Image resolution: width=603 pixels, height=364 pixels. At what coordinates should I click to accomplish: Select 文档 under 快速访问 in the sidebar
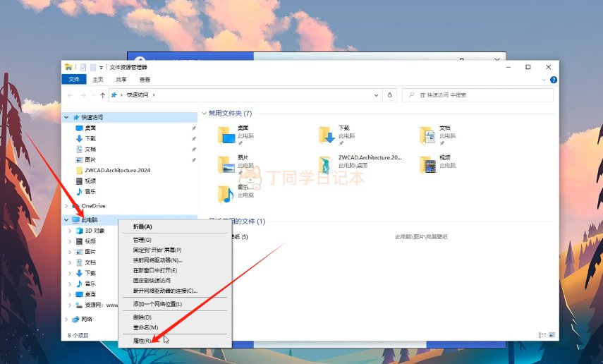(90, 149)
